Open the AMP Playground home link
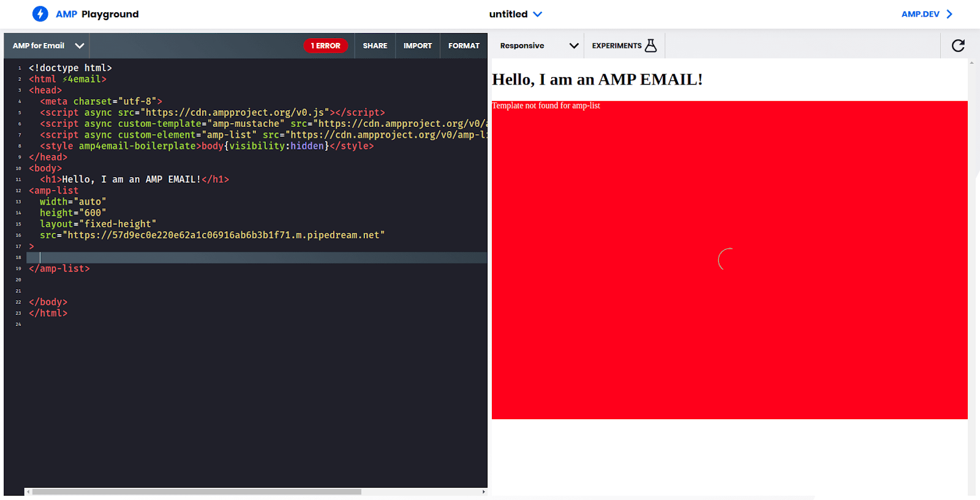980x500 pixels. coord(97,14)
